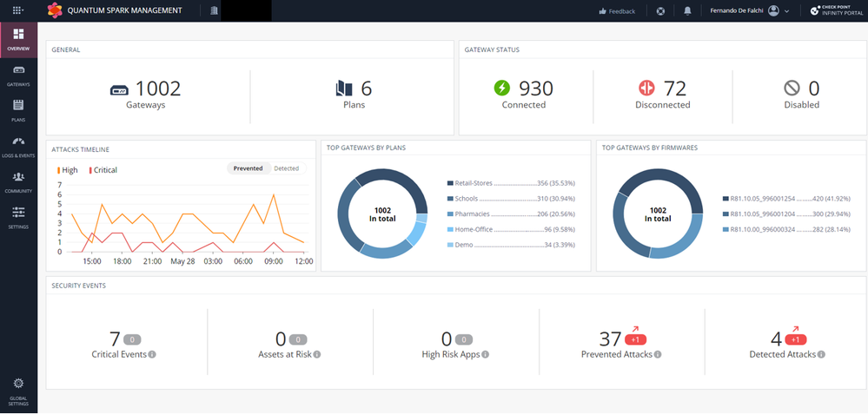The width and height of the screenshot is (868, 414).
Task: Click the 7 Critical Events count
Action: 115,339
